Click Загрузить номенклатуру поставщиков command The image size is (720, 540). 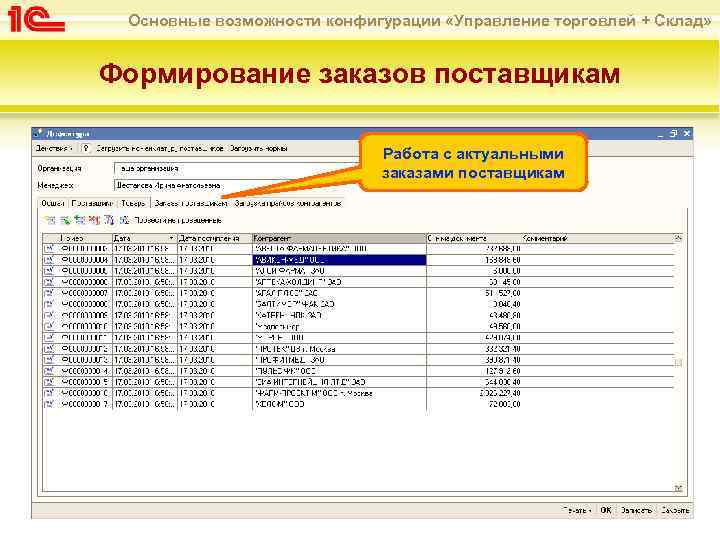click(159, 148)
